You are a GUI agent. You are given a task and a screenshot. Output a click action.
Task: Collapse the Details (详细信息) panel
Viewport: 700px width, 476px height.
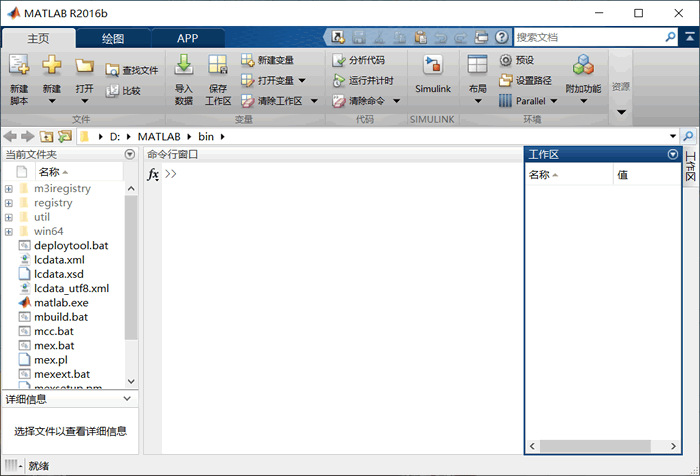(x=127, y=398)
